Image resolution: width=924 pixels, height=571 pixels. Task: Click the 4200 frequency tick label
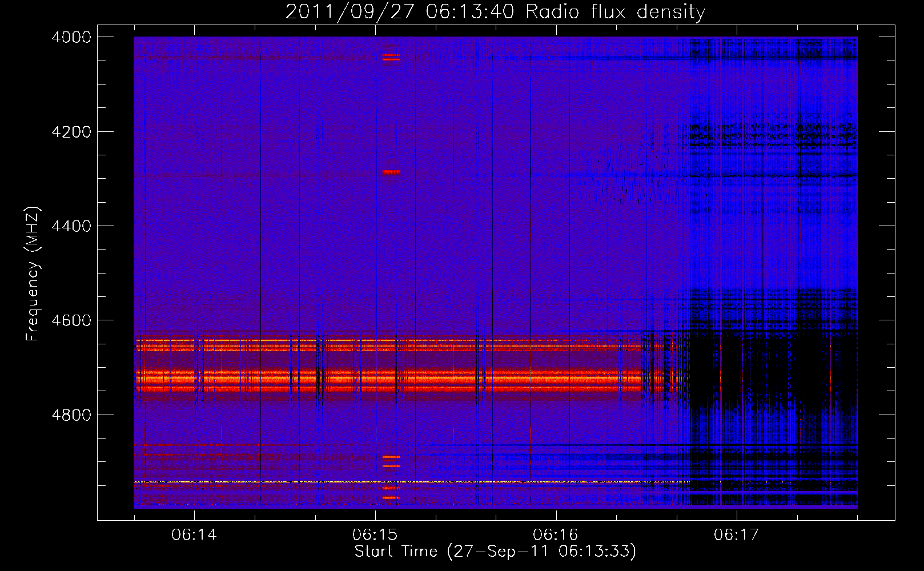point(71,132)
